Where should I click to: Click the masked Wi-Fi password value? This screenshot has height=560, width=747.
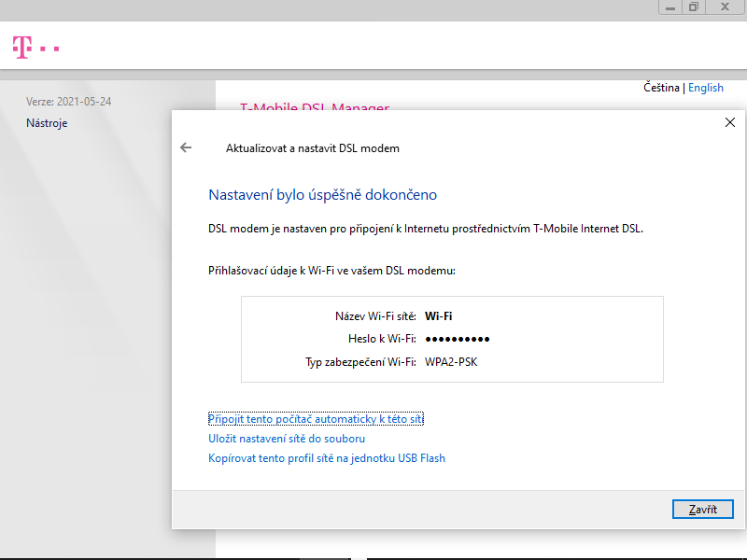coord(458,339)
